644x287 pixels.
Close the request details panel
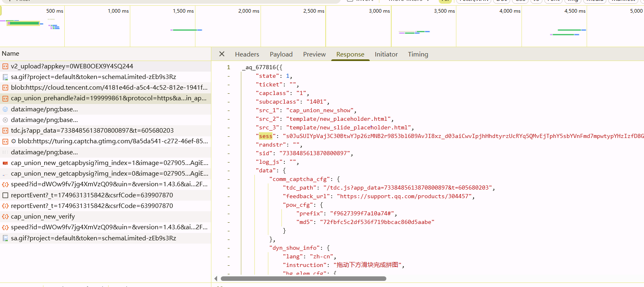coord(222,54)
